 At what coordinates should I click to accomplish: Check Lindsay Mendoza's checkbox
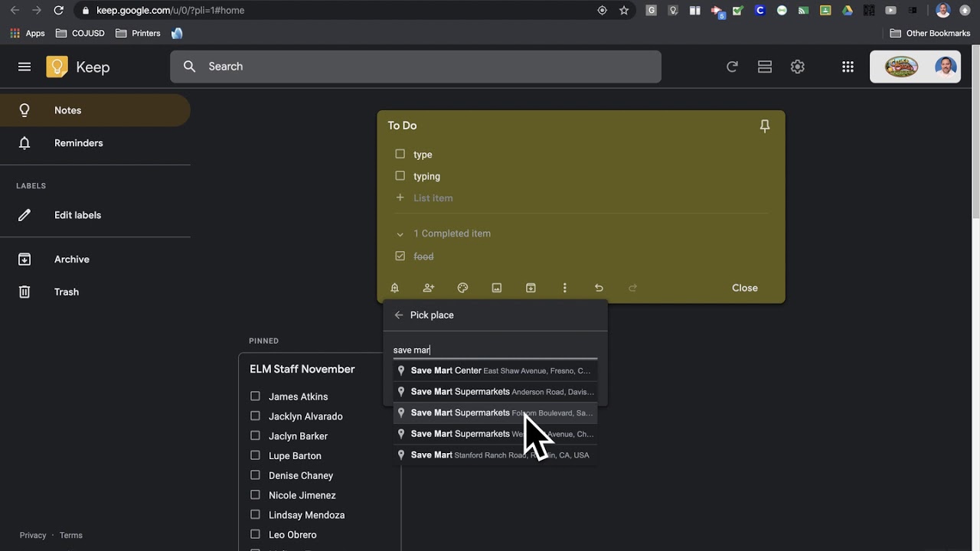pyautogui.click(x=255, y=515)
